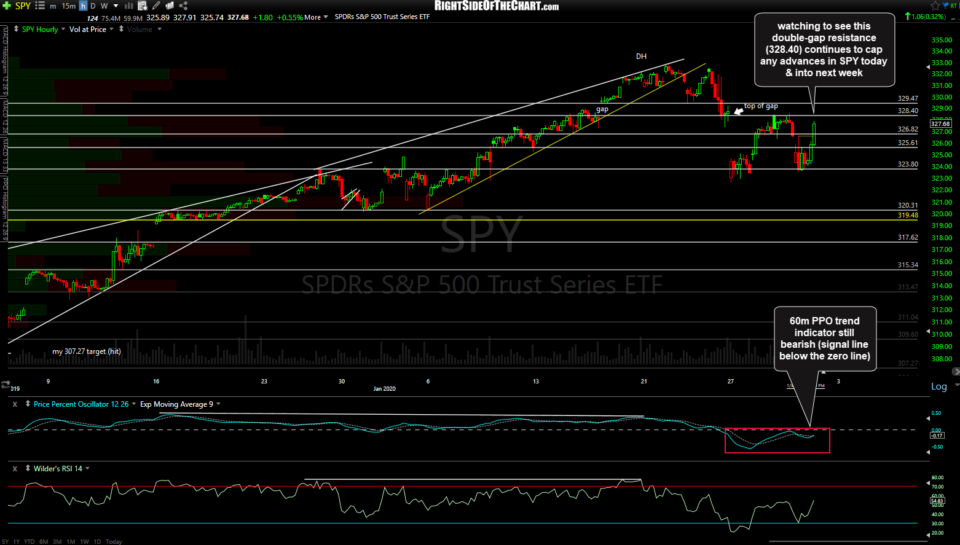Set chart range to 6M
Viewport: 960px width, 545px height.
(43, 541)
